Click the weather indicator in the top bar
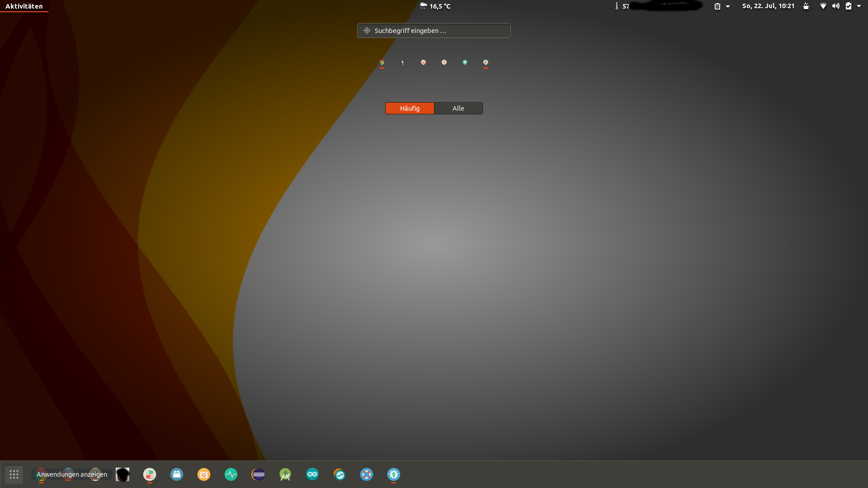The width and height of the screenshot is (868, 488). click(x=435, y=6)
